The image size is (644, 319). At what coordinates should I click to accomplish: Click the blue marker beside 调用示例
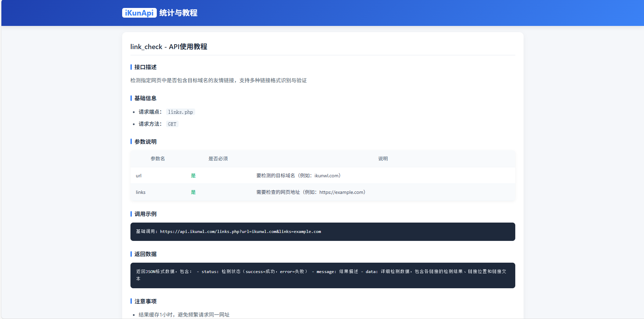click(x=131, y=214)
